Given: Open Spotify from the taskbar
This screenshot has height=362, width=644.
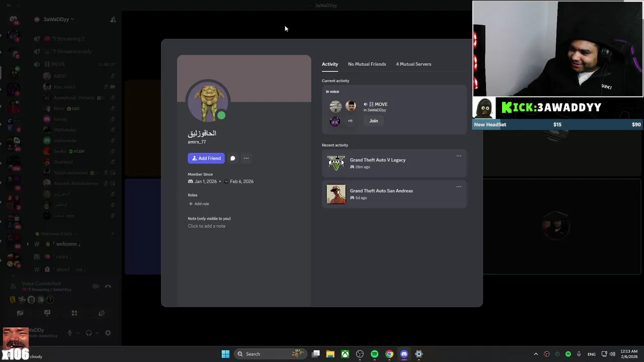Looking at the screenshot, I should tap(374, 354).
